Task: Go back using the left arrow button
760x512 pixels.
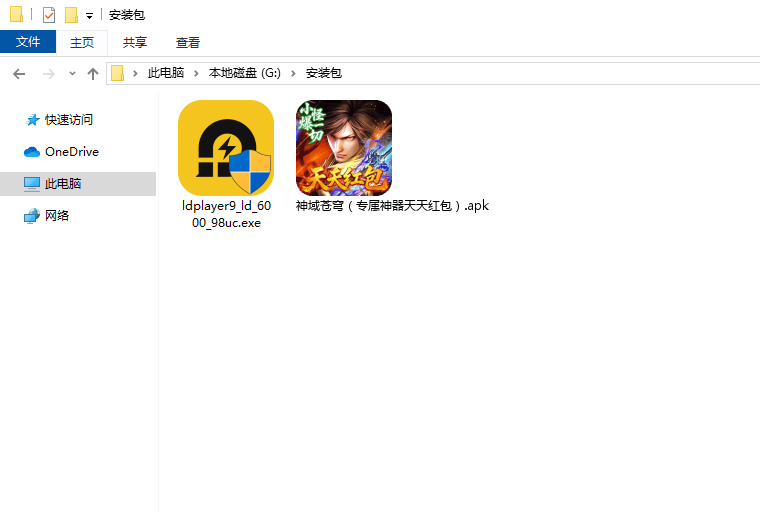Action: click(19, 73)
